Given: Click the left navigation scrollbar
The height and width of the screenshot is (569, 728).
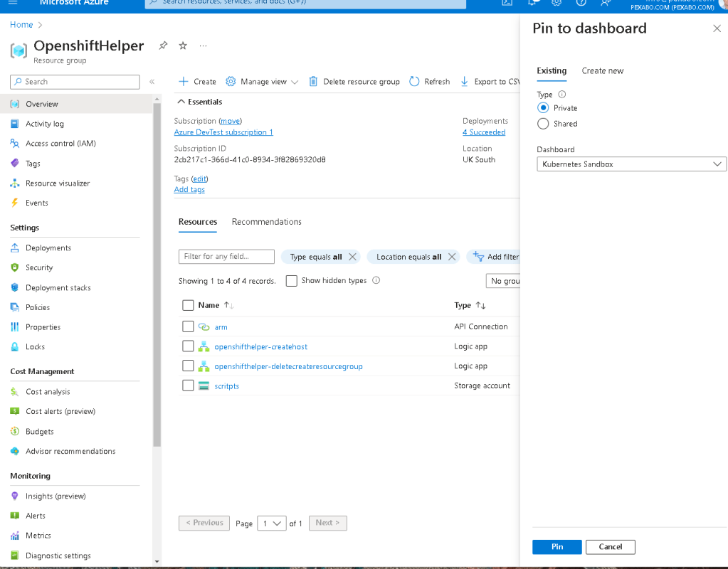Looking at the screenshot, I should tap(157, 274).
